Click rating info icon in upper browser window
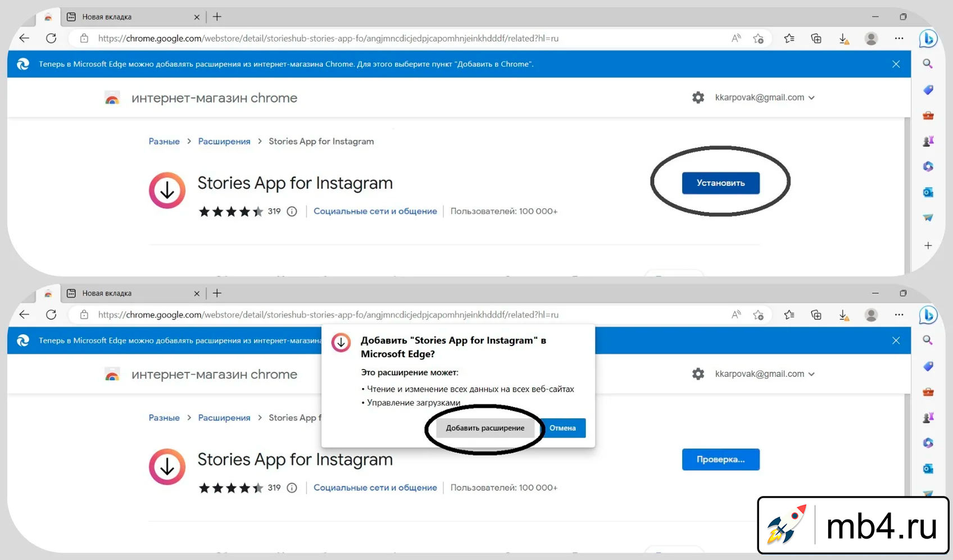This screenshot has height=560, width=953. pos(292,211)
